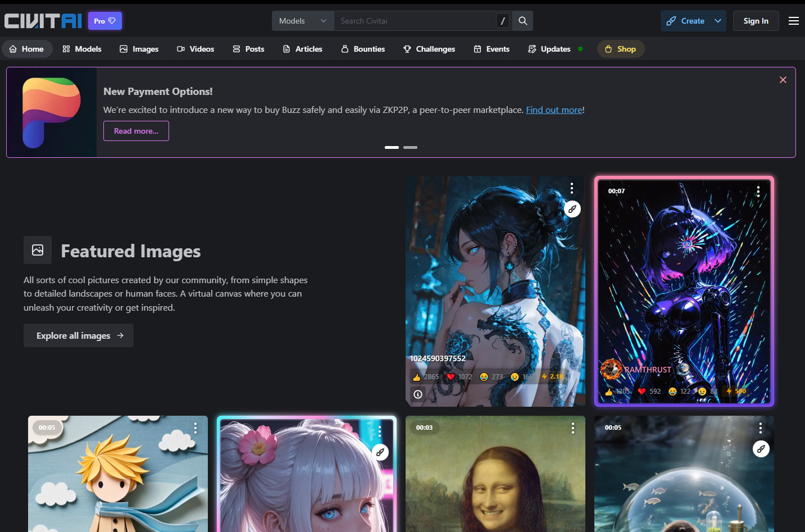The height and width of the screenshot is (532, 805).
Task: Open three-dot menu on the white-haired girl image
Action: tap(380, 431)
